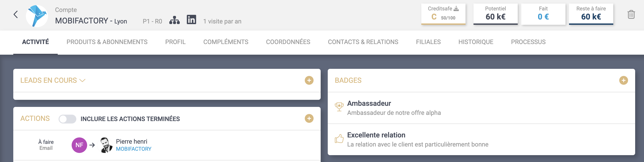
Task: Download the Creditsafe report
Action: click(x=456, y=9)
